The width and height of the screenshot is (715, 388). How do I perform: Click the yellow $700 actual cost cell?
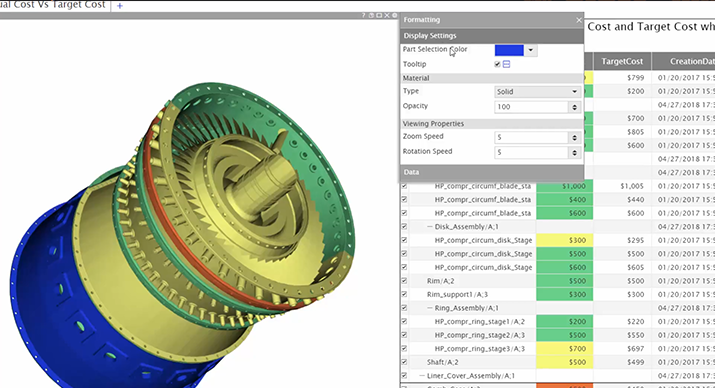click(565, 348)
